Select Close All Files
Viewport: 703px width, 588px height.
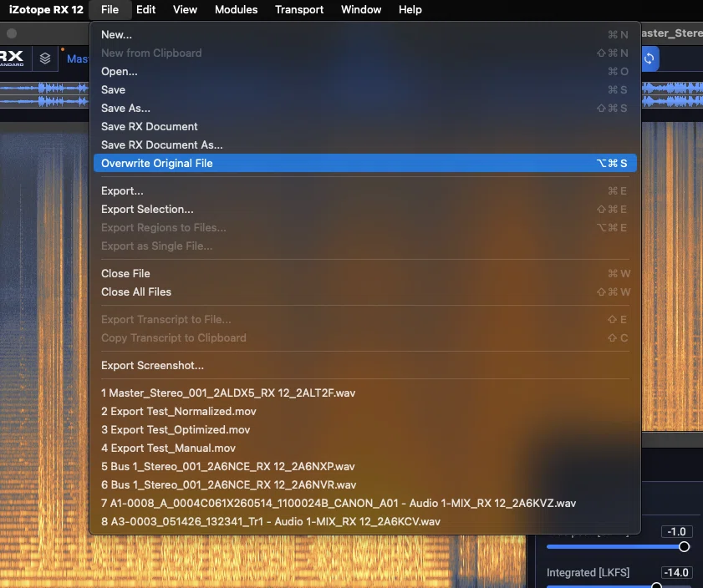365,291
